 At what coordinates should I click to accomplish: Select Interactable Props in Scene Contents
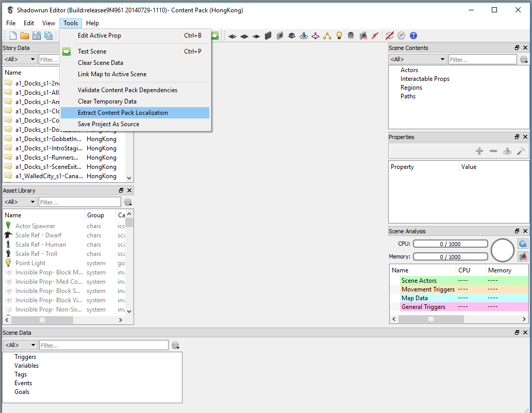click(x=425, y=79)
